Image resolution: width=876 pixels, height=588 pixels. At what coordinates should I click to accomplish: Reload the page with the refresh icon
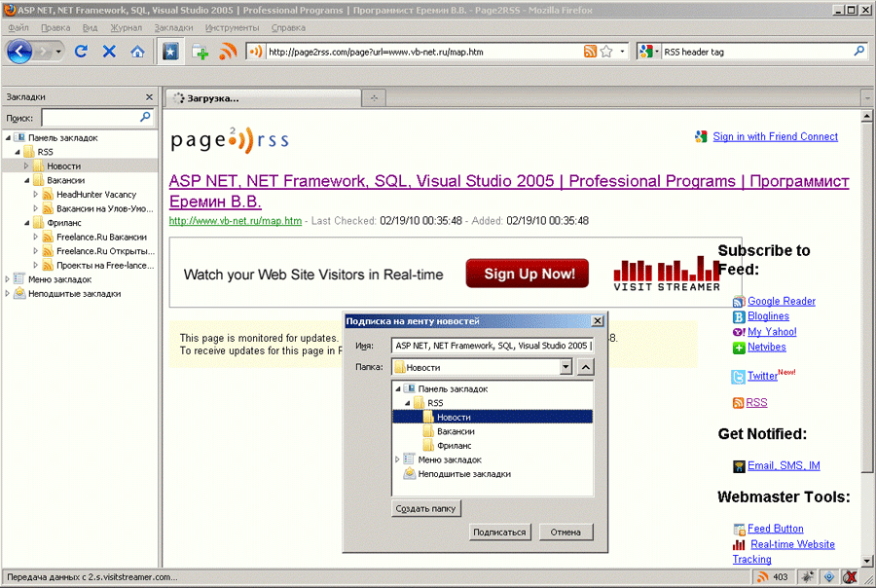(x=81, y=52)
